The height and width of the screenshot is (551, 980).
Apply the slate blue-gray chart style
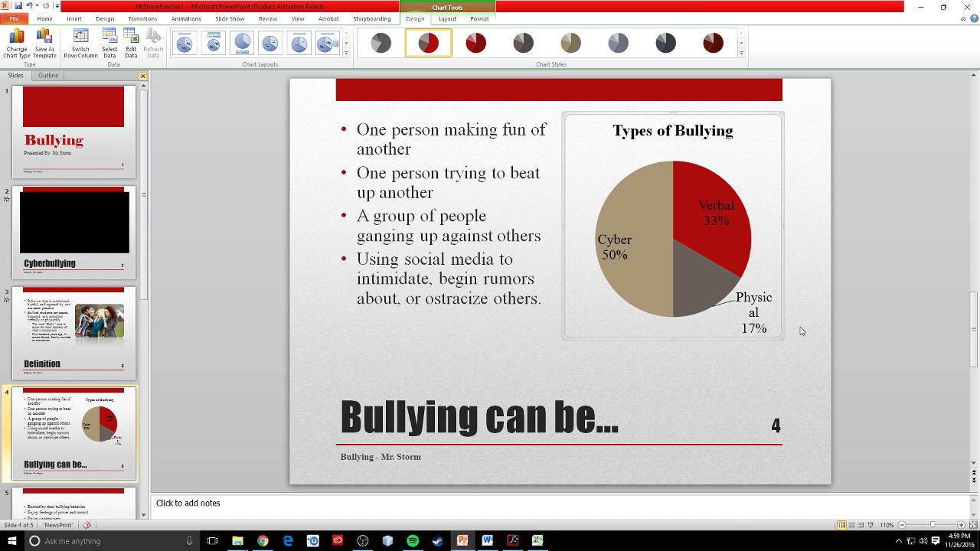[x=618, y=43]
